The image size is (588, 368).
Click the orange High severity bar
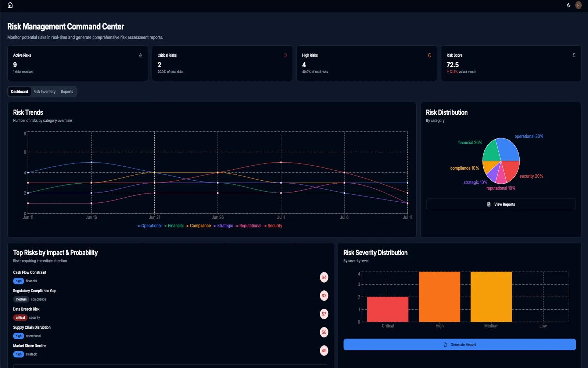click(x=439, y=297)
